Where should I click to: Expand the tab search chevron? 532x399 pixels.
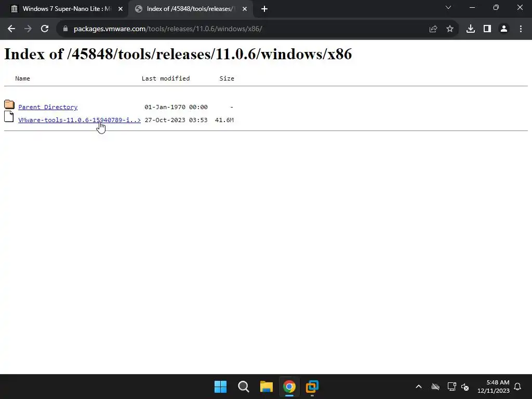coord(448,7)
